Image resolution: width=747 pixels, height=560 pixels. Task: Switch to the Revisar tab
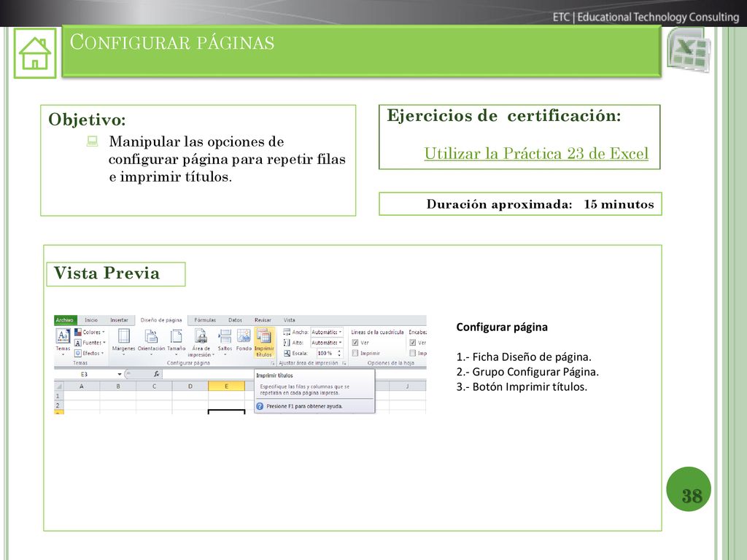[x=263, y=320]
